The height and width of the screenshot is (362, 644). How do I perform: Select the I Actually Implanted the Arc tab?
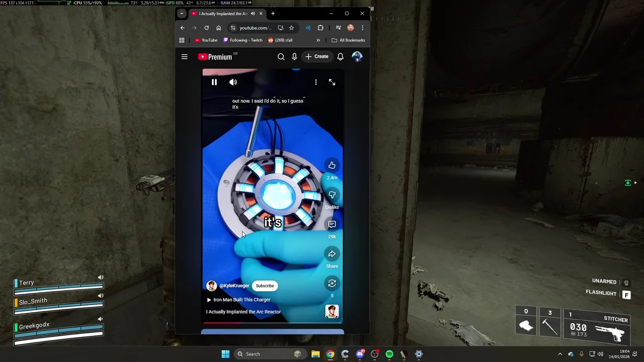coord(223,14)
